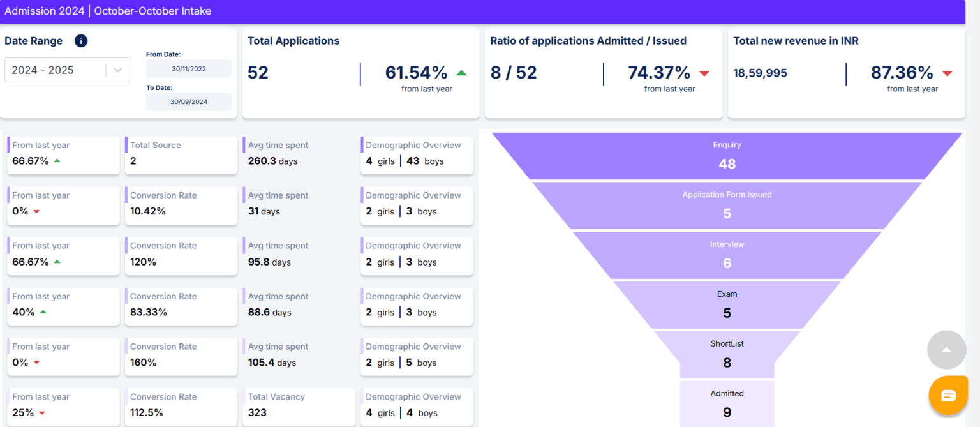The image size is (980, 427).
Task: Click the scroll-to-top circular arrow
Action: 946,350
